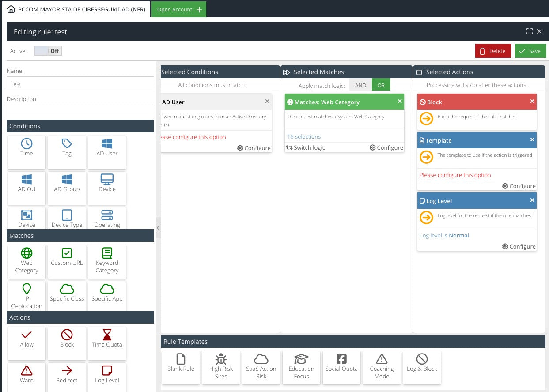The image size is (549, 392).
Task: Open Configure for Web Category match
Action: coord(386,147)
